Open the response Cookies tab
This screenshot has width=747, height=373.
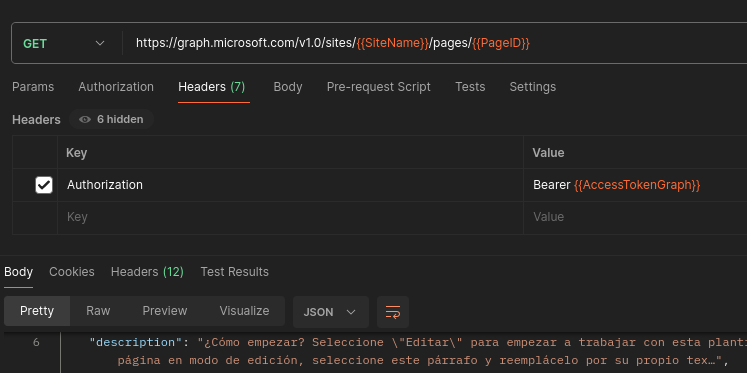click(72, 272)
